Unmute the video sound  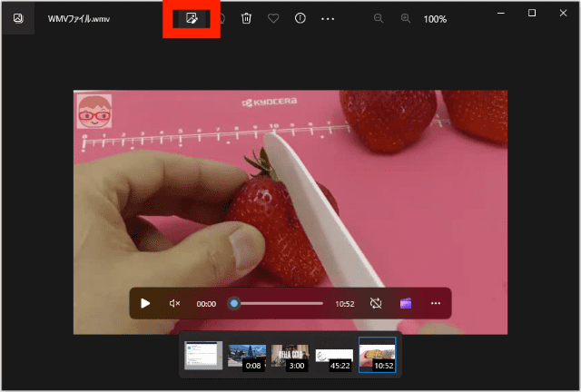[x=175, y=303]
